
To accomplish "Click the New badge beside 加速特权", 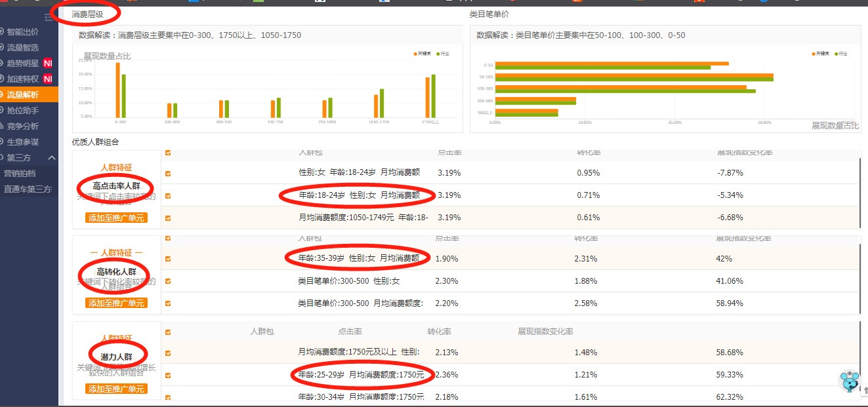I will tap(47, 79).
